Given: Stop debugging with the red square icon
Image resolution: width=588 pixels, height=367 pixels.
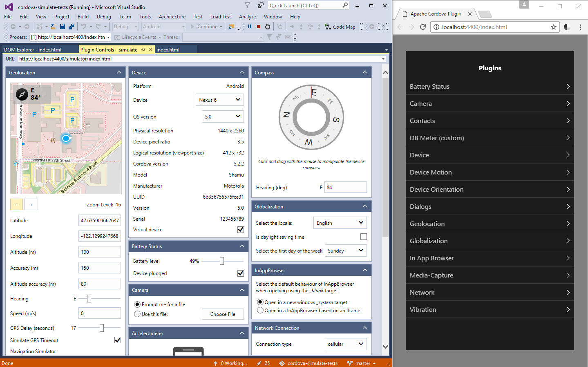Looking at the screenshot, I should coord(259,27).
